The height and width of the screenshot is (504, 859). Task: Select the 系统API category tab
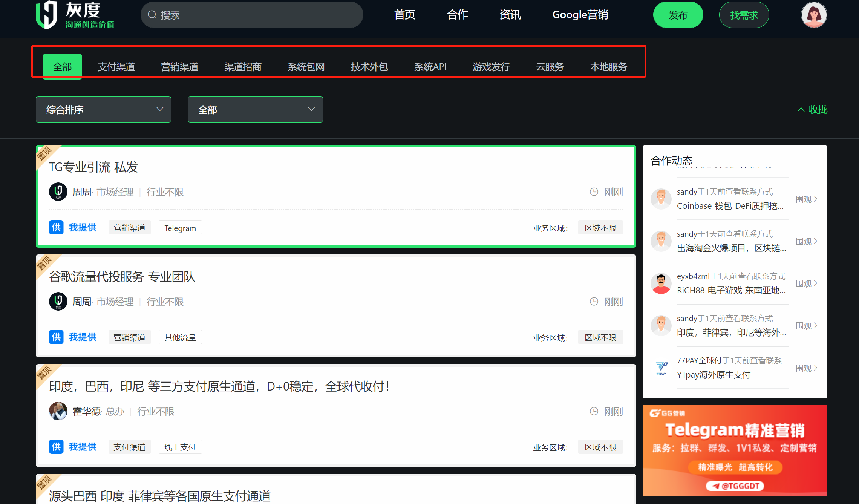[430, 67]
